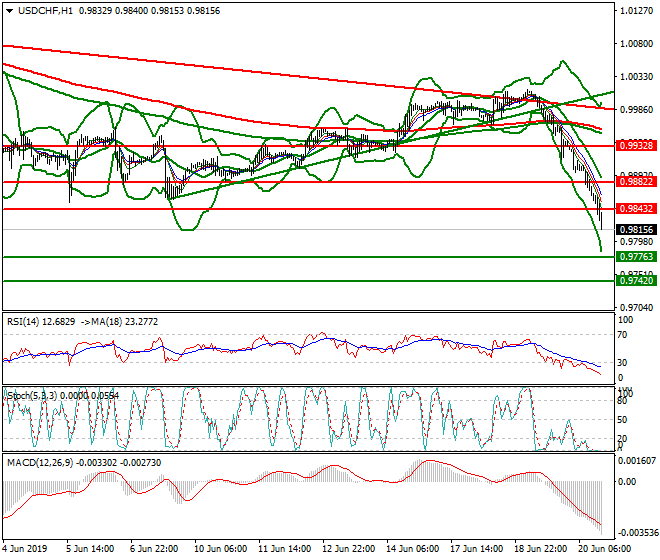The image size is (660, 560).
Task: Select the red 0.99328 level label
Action: pyautogui.click(x=636, y=146)
